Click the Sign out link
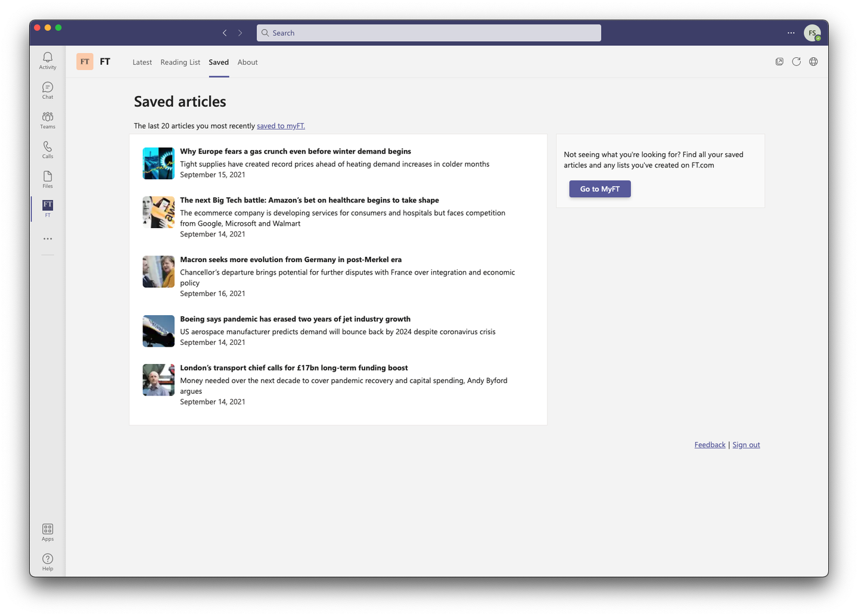Image resolution: width=858 pixels, height=616 pixels. [746, 445]
